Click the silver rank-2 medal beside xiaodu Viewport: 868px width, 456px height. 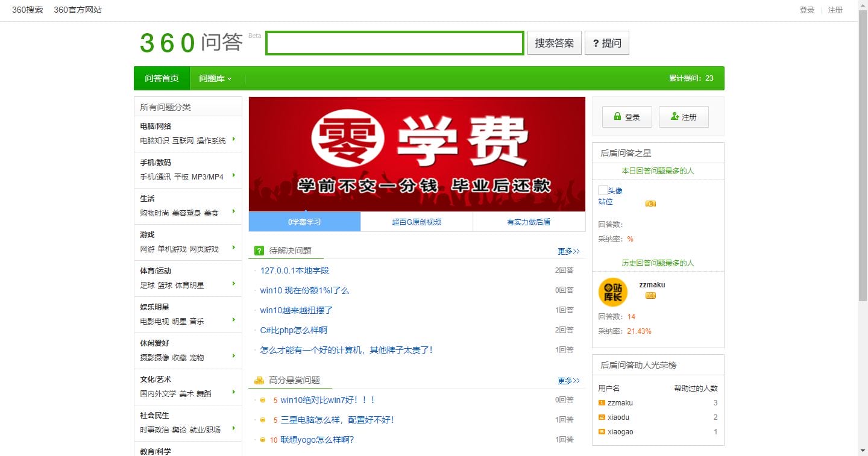click(603, 417)
